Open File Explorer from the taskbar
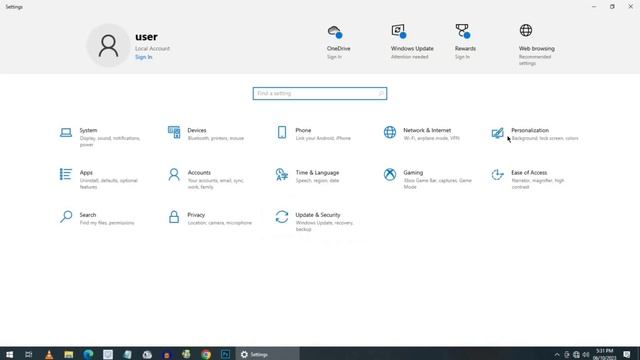 pos(69,354)
